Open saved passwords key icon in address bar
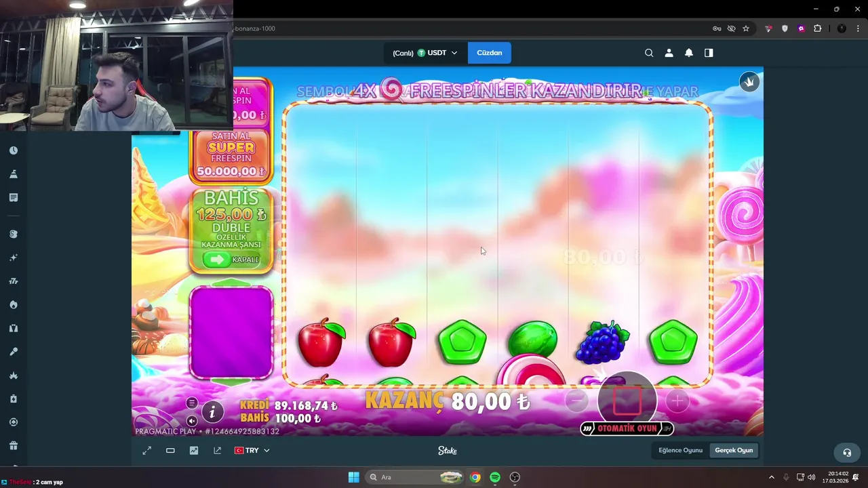868x488 pixels. tap(717, 28)
